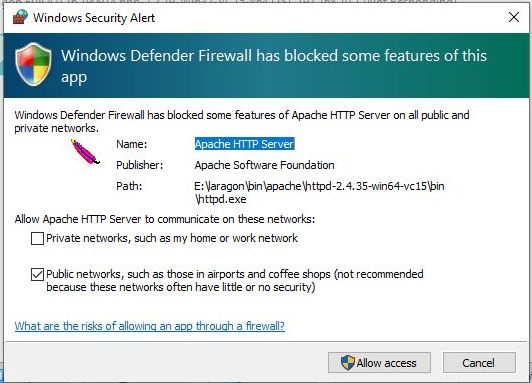The height and width of the screenshot is (383, 532).
Task: Click the Apache feather icon
Action: [85, 152]
